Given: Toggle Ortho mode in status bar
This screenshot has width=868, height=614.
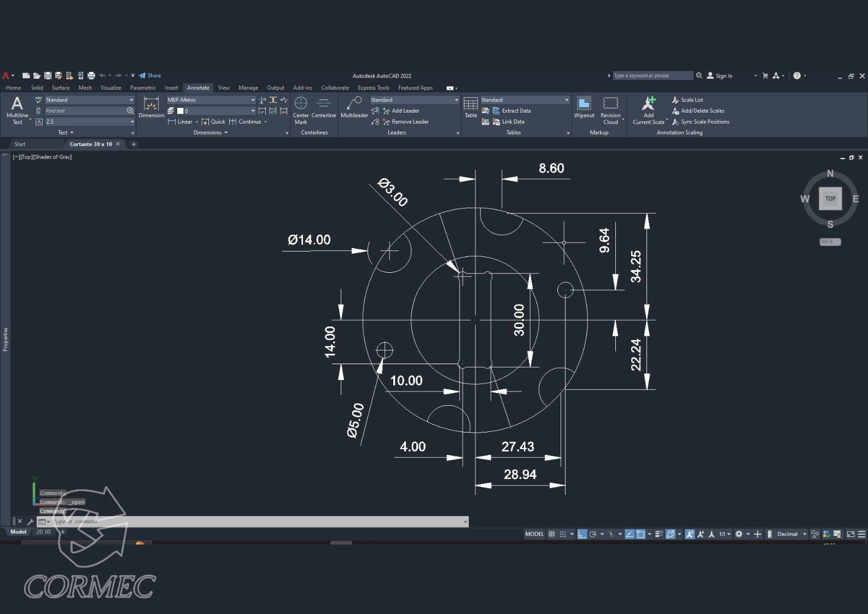Looking at the screenshot, I should point(582,534).
